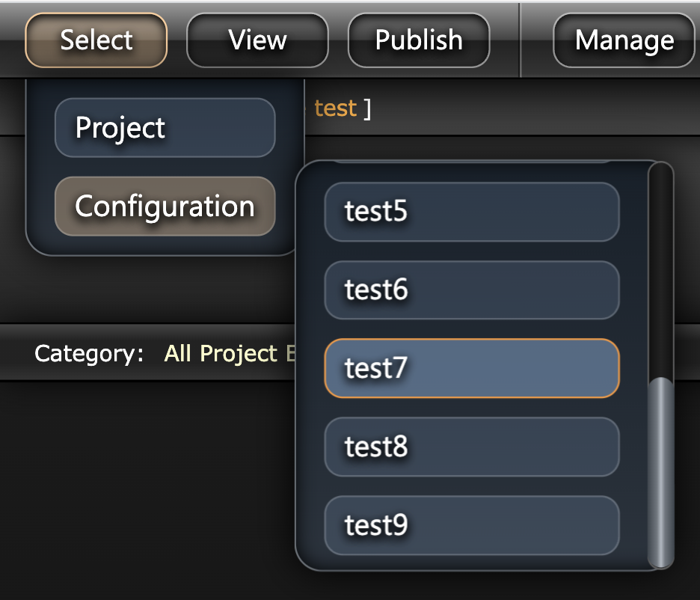Image resolution: width=700 pixels, height=600 pixels.
Task: Select configuration test9 from the list
Action: (470, 525)
